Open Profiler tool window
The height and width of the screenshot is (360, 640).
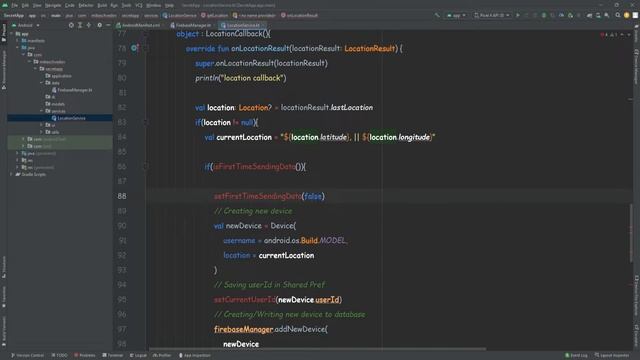click(162, 356)
